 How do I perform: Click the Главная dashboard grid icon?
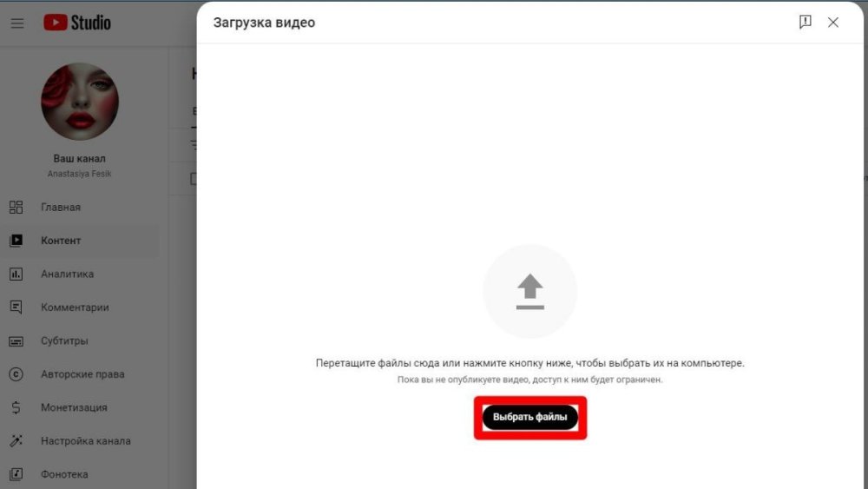tap(16, 208)
